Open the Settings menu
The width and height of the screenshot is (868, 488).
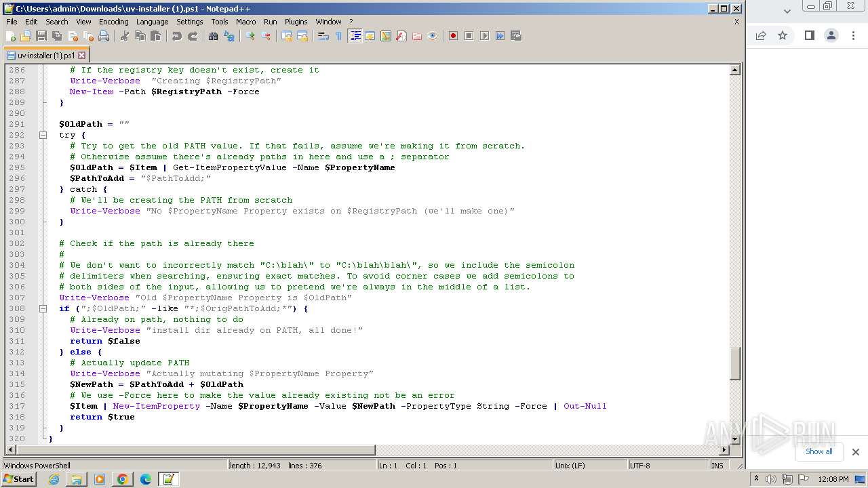point(189,22)
